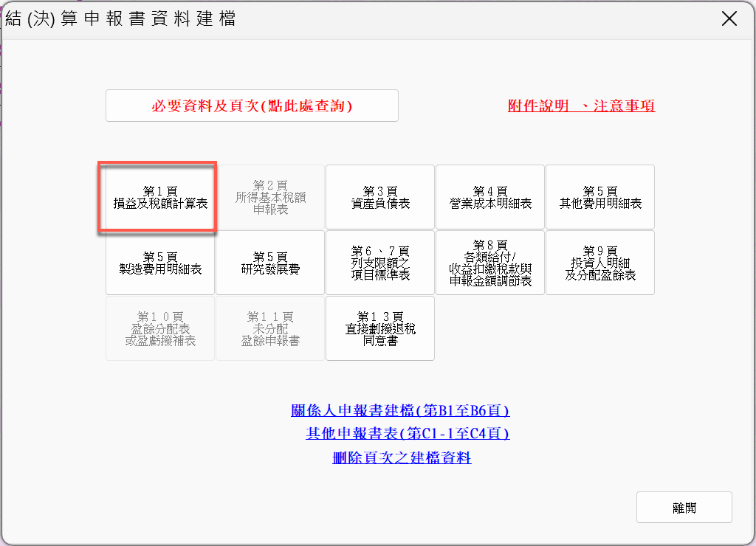Screen dimensions: 756x546
Task: Open 第3頁 資產負債表
Action: pyautogui.click(x=380, y=197)
